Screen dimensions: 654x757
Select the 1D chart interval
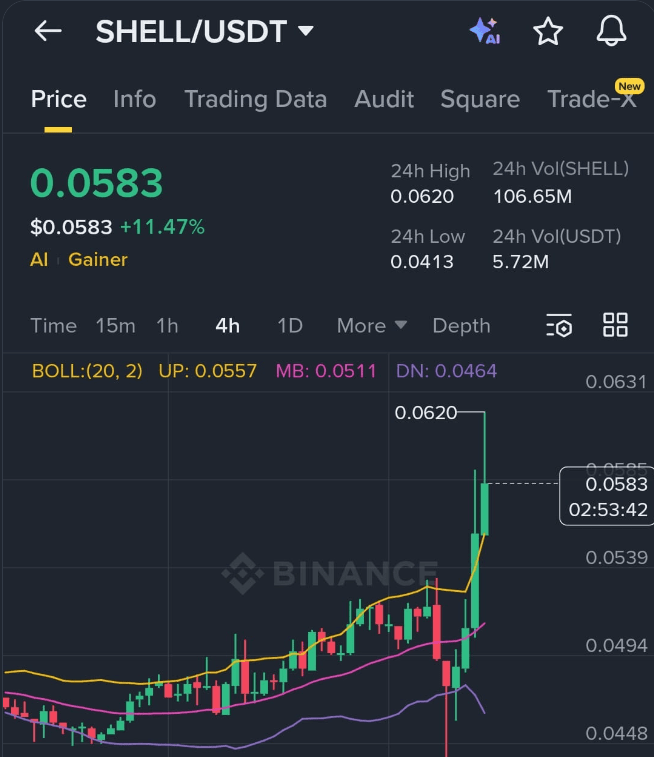pyautogui.click(x=290, y=326)
